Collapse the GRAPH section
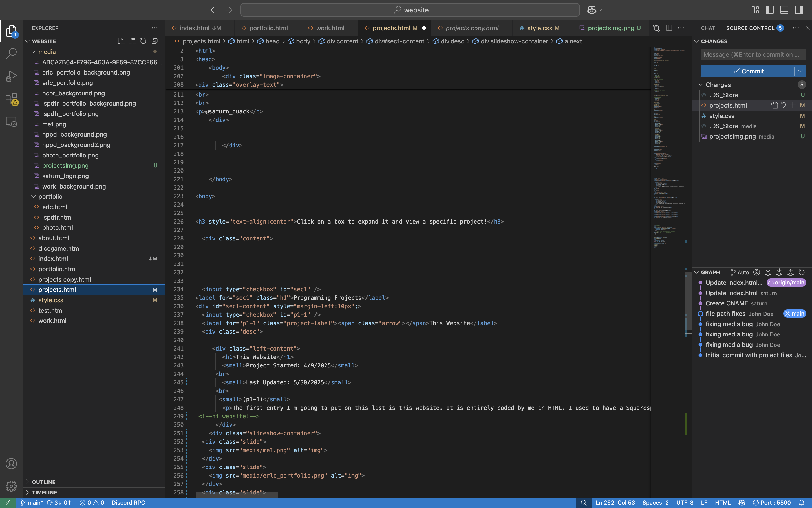Viewport: 812px width, 508px height. 697,272
